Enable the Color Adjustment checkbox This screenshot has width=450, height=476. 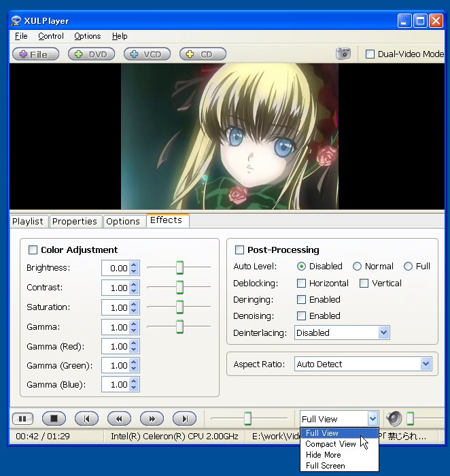(33, 250)
